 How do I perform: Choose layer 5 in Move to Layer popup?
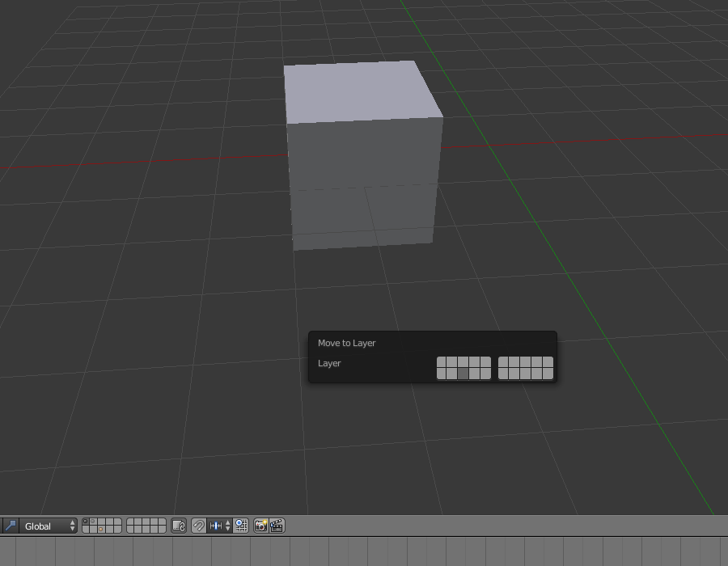[485, 362]
